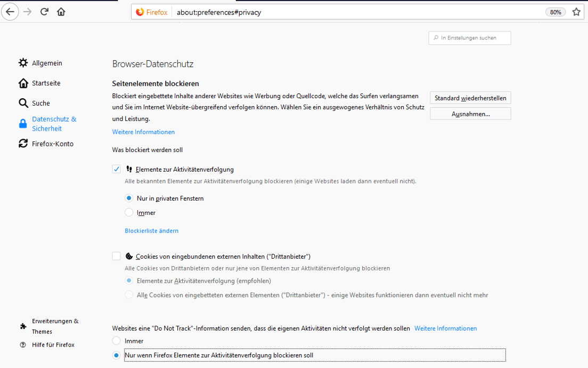Select 'Immer' for Do Not Track
This screenshot has height=368, width=588.
click(x=116, y=341)
